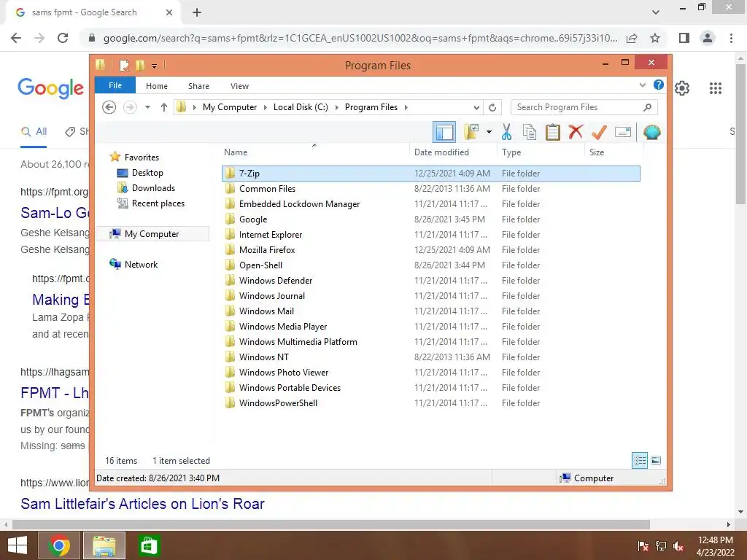The height and width of the screenshot is (560, 747).
Task: Open the Windows Store taskbar icon
Action: [x=149, y=545]
